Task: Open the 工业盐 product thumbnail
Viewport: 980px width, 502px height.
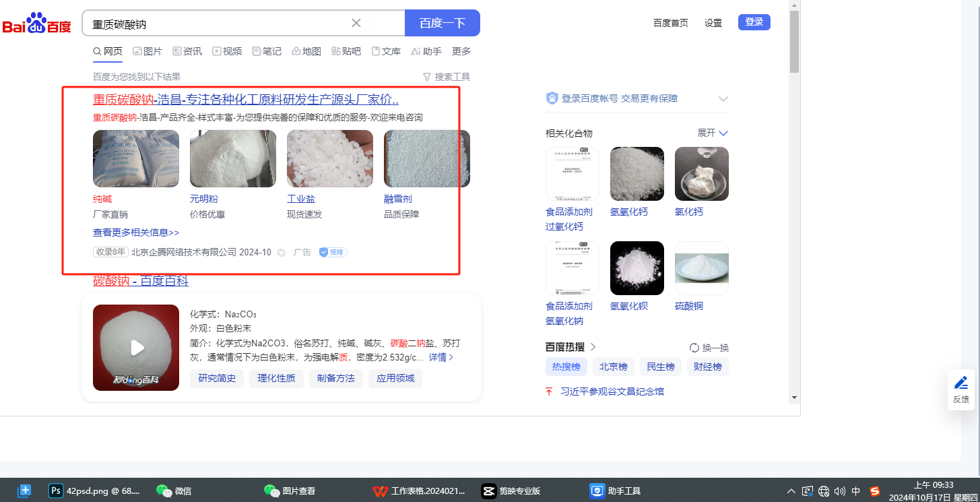Action: coord(330,159)
